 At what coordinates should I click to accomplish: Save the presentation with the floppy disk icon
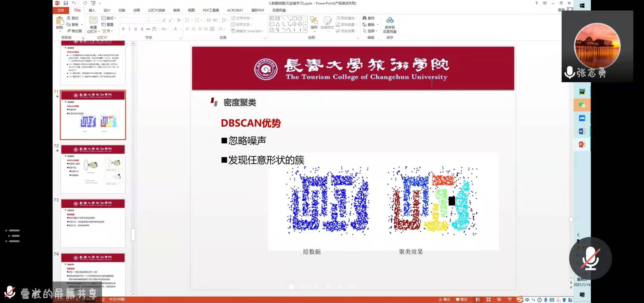click(66, 3)
